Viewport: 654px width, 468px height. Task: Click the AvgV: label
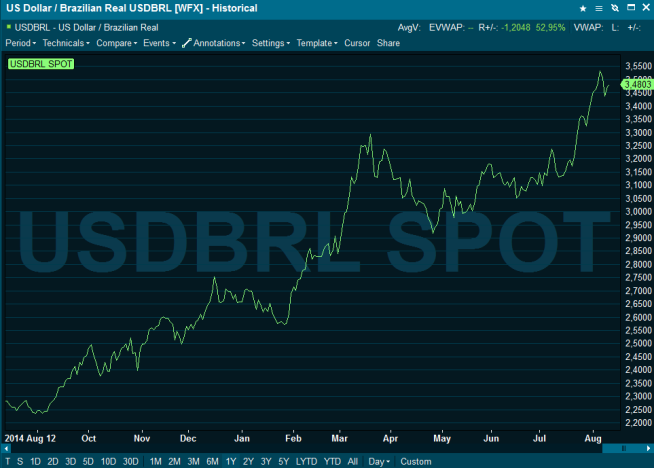pos(409,28)
